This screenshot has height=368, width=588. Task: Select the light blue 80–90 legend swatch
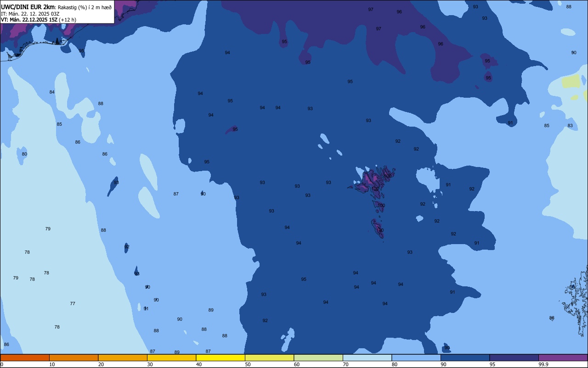tap(416, 357)
